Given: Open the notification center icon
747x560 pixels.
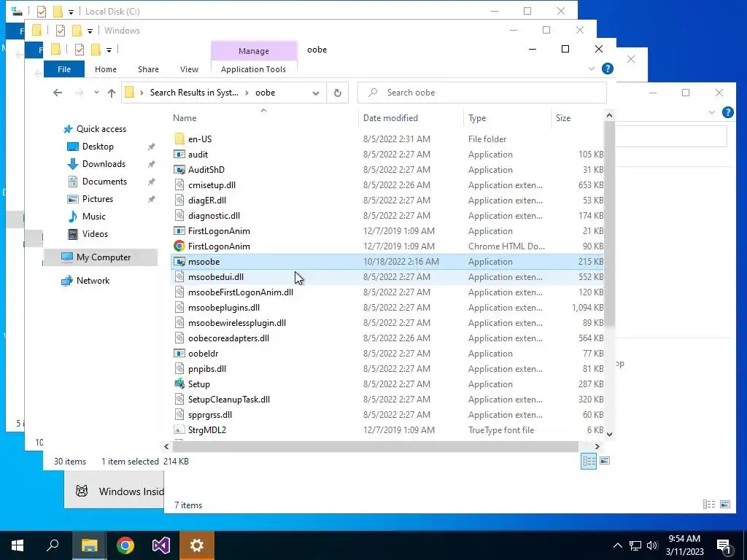Looking at the screenshot, I should tap(724, 546).
